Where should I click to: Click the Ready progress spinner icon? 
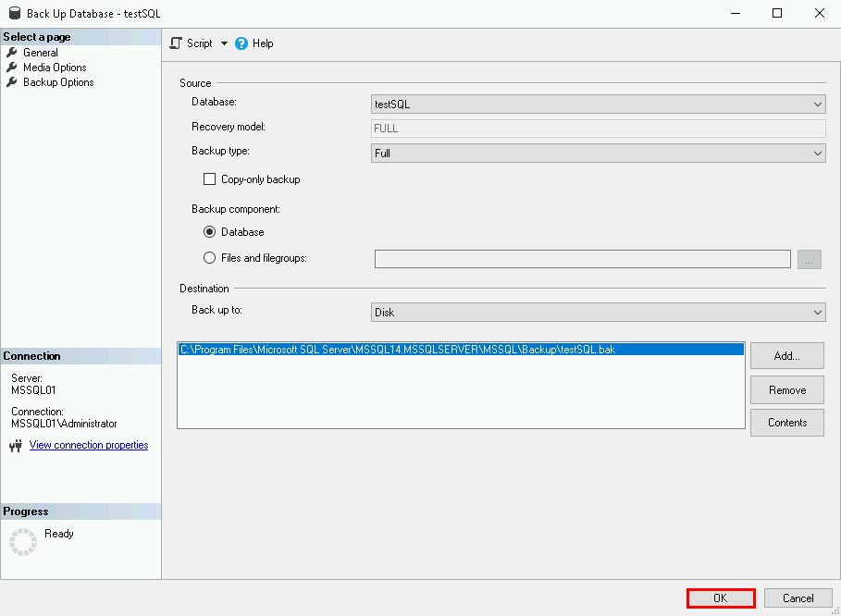22,541
